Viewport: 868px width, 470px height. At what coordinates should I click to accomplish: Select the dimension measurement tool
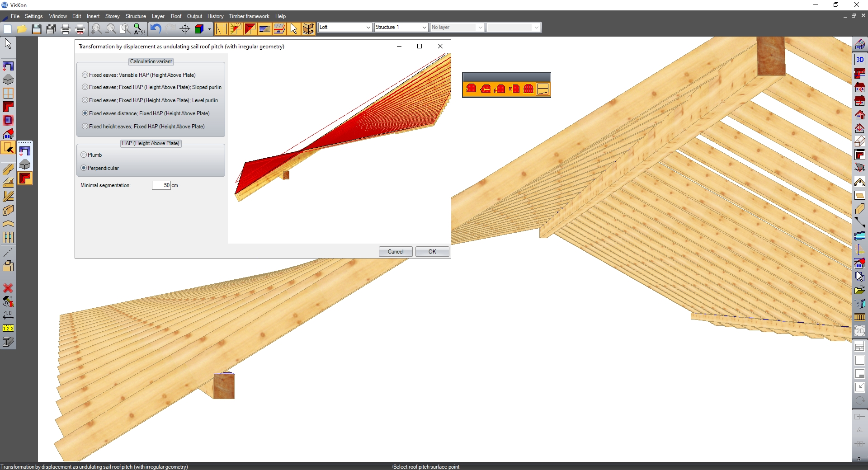(8, 315)
